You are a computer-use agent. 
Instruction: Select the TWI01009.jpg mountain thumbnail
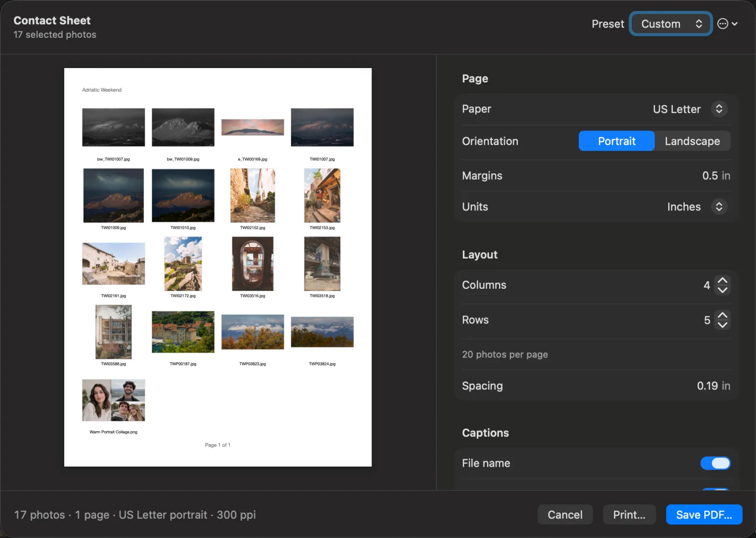(113, 195)
